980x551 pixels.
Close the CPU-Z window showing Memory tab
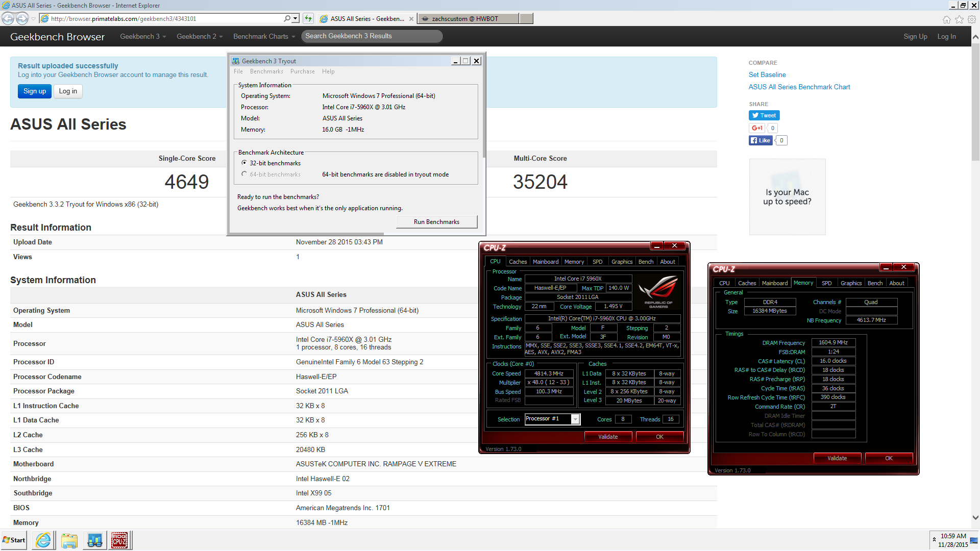[903, 267]
